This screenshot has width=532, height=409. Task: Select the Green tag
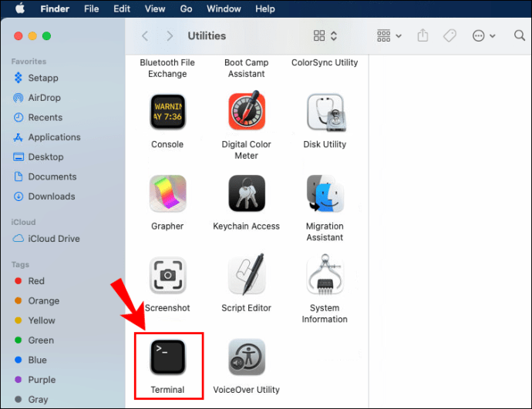[34, 340]
